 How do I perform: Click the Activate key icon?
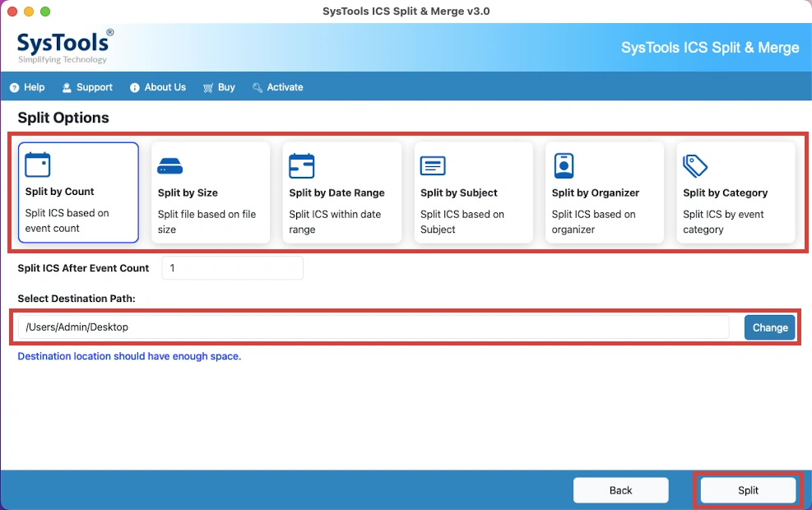click(x=258, y=87)
